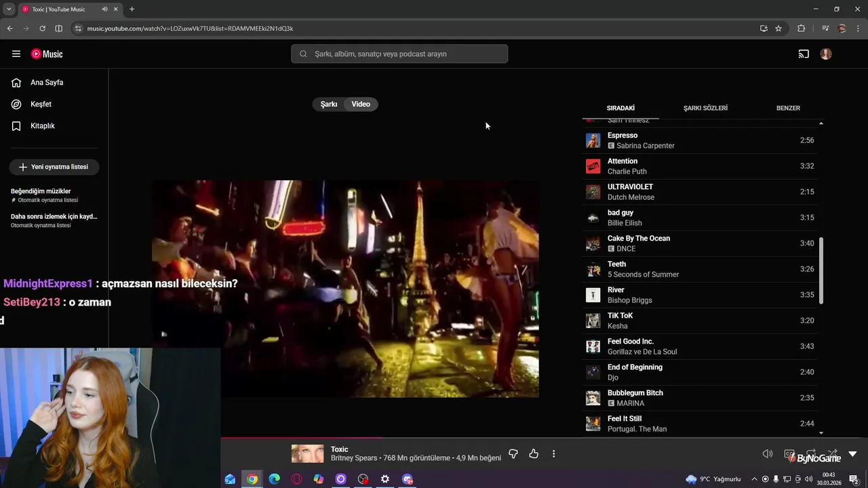Click the Keşfet compass icon
This screenshot has height=488, width=868.
[16, 104]
